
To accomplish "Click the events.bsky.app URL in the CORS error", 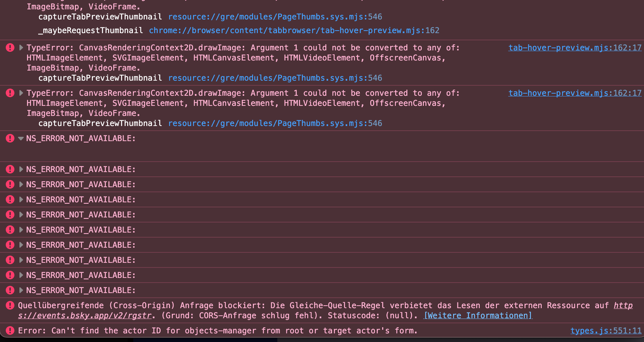I will pyautogui.click(x=85, y=316).
